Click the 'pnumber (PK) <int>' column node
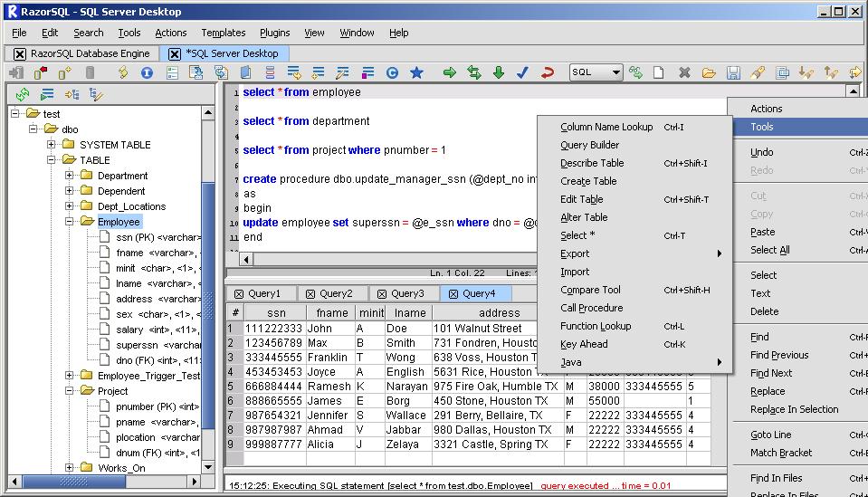 click(x=157, y=406)
